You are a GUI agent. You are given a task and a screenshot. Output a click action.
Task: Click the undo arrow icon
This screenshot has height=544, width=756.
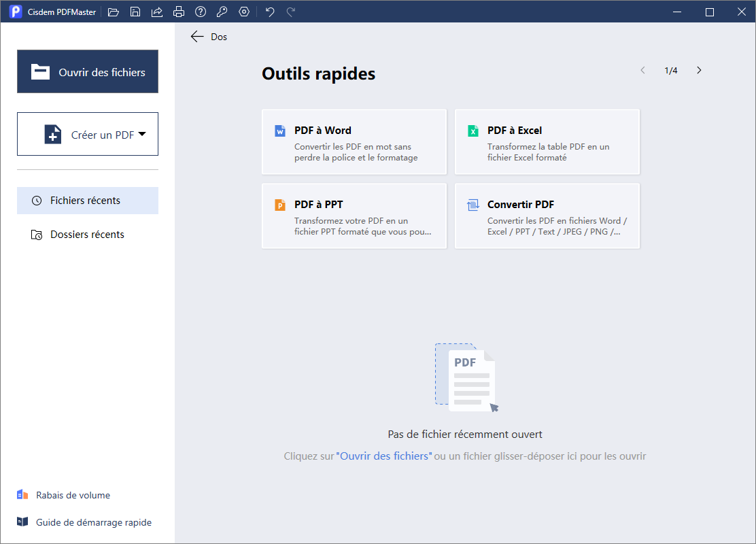pyautogui.click(x=270, y=12)
